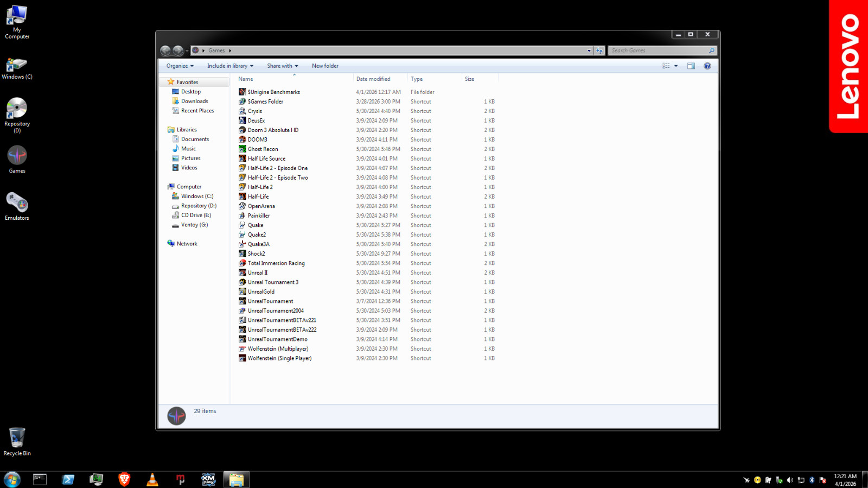Select the "Total Immersion Racing" file name

[276, 263]
